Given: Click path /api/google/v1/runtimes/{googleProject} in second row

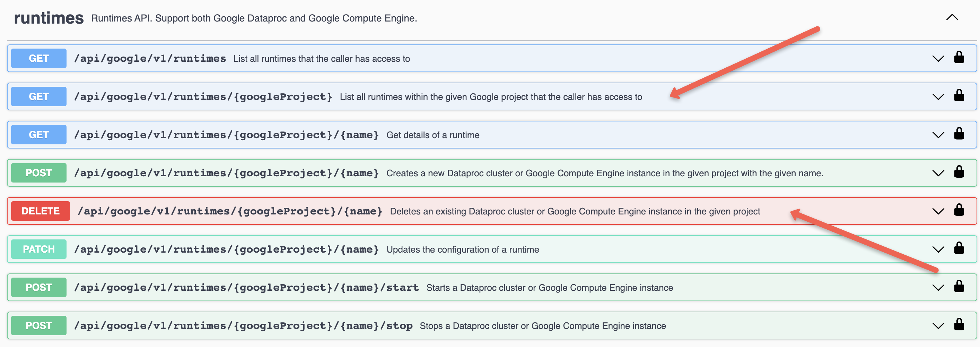Looking at the screenshot, I should (x=203, y=96).
